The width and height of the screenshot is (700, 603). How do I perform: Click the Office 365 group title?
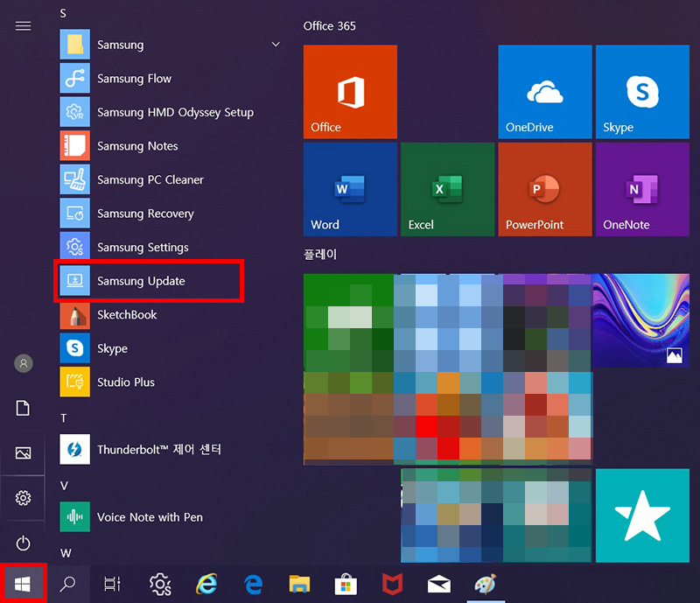point(330,26)
